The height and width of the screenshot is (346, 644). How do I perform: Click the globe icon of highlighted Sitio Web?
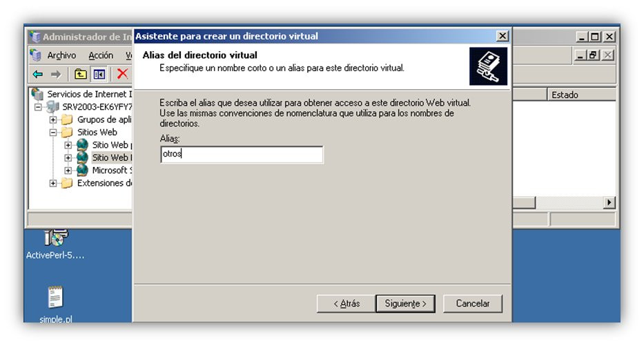pos(82,157)
